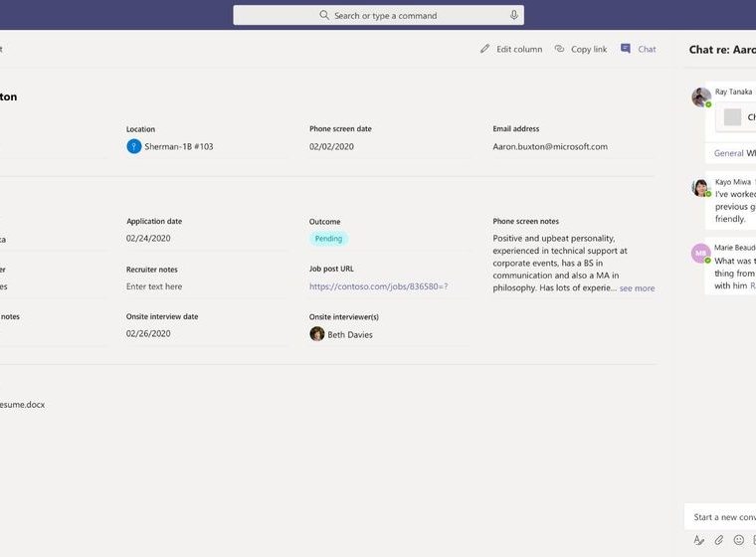
Task: Open the Application date 02/24/2020 field
Action: tap(148, 239)
